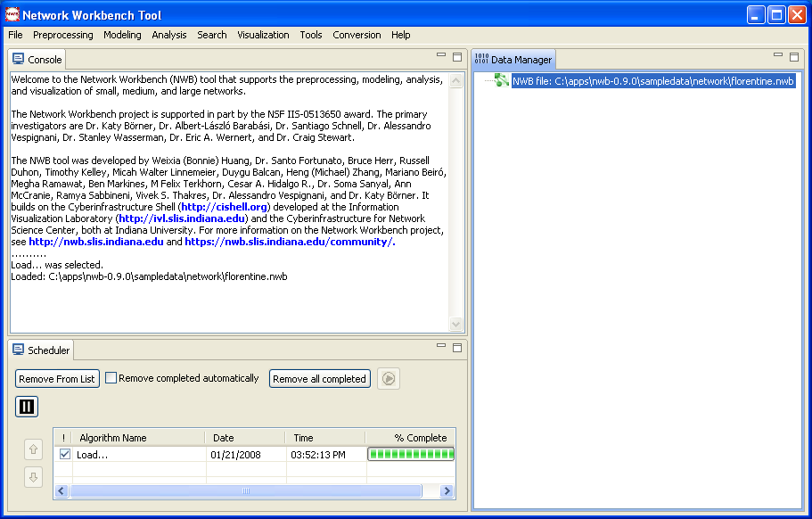Uncheck the Load... algorithm row checkbox

(65, 454)
